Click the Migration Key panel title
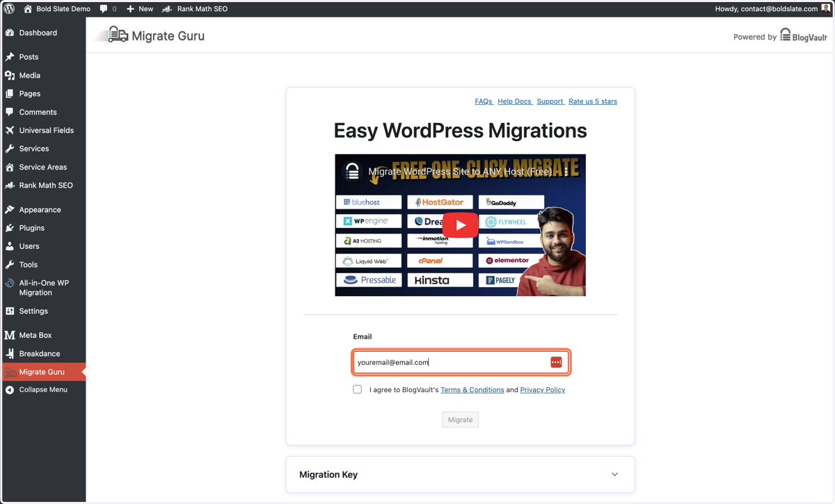The image size is (835, 504). point(328,475)
